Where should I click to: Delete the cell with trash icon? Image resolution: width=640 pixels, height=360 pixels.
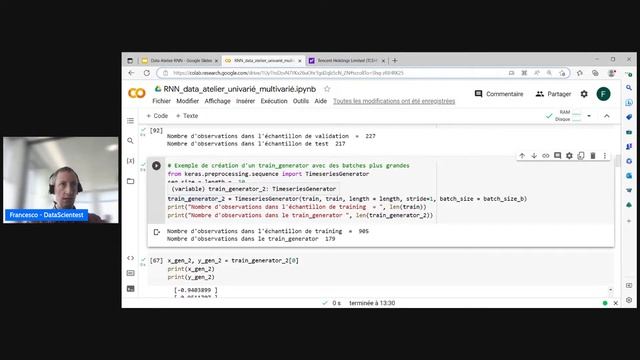pos(593,156)
